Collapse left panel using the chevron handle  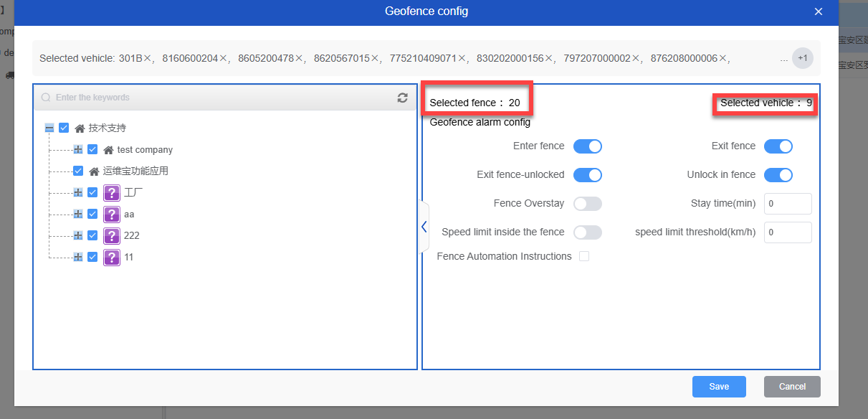(424, 227)
